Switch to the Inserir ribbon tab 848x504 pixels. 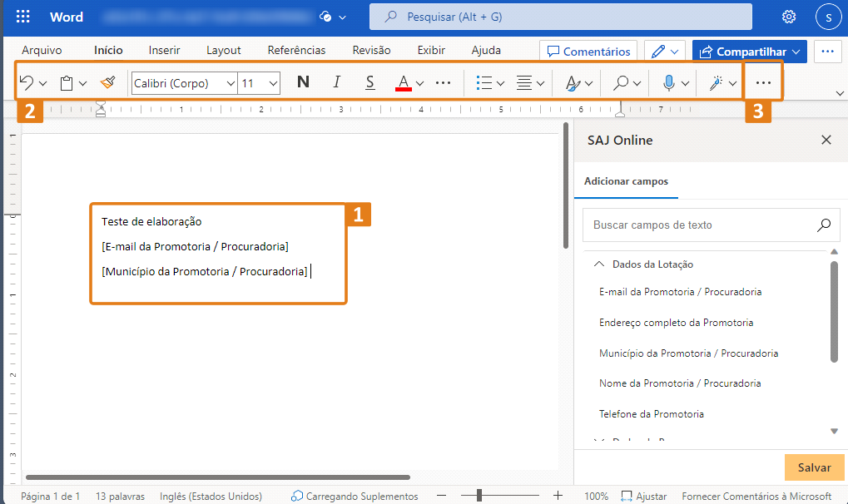tap(164, 50)
